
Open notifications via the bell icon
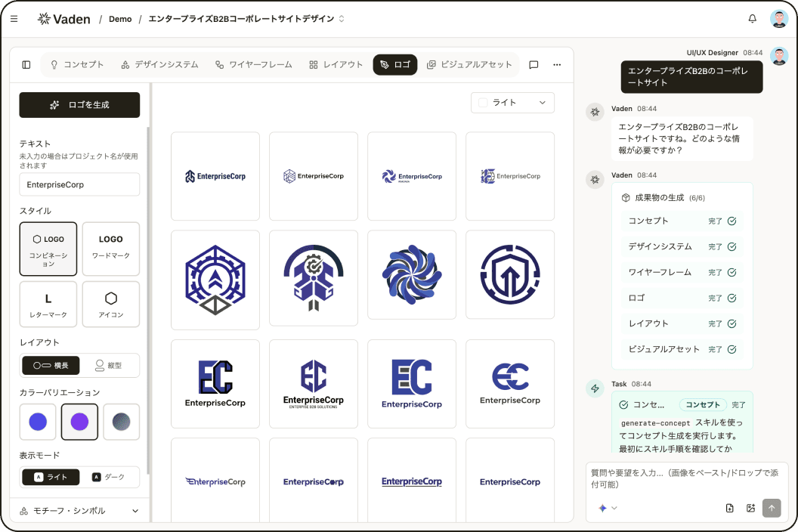(x=753, y=18)
